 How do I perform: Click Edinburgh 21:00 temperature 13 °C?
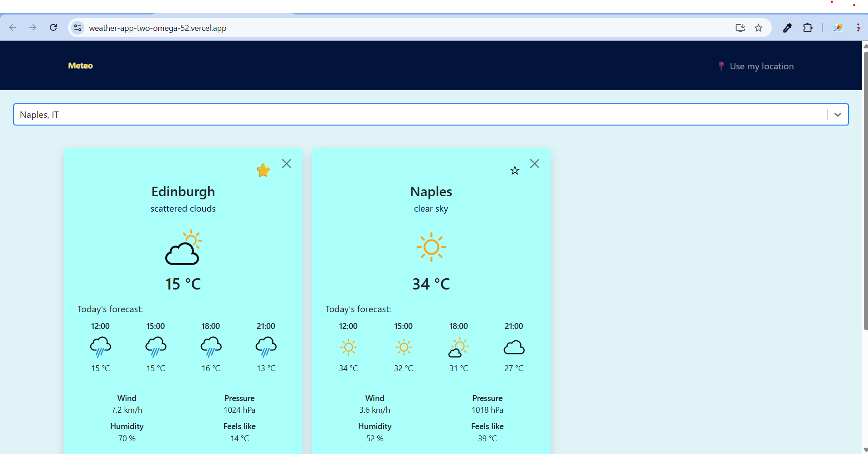[x=266, y=368]
